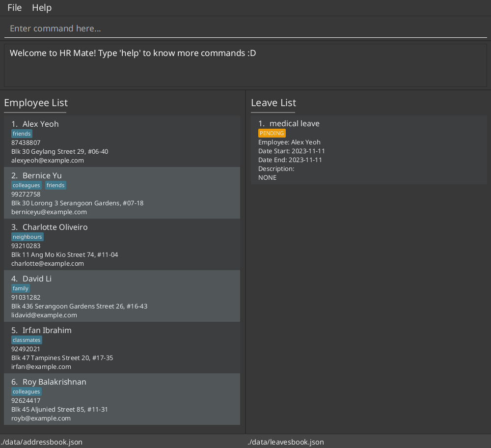Click address Blk 436 Serangoon Gardens Street 26
Screen dimensions: 491x448
tap(80, 307)
